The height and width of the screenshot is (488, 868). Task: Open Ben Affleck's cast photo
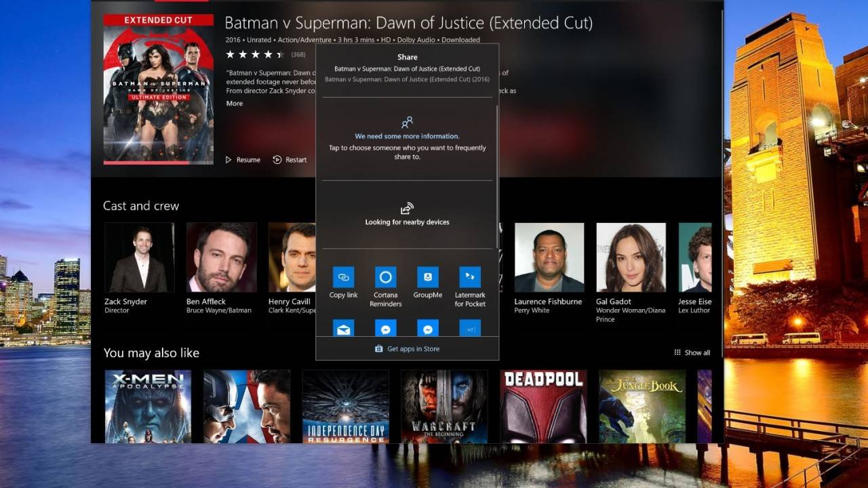221,258
